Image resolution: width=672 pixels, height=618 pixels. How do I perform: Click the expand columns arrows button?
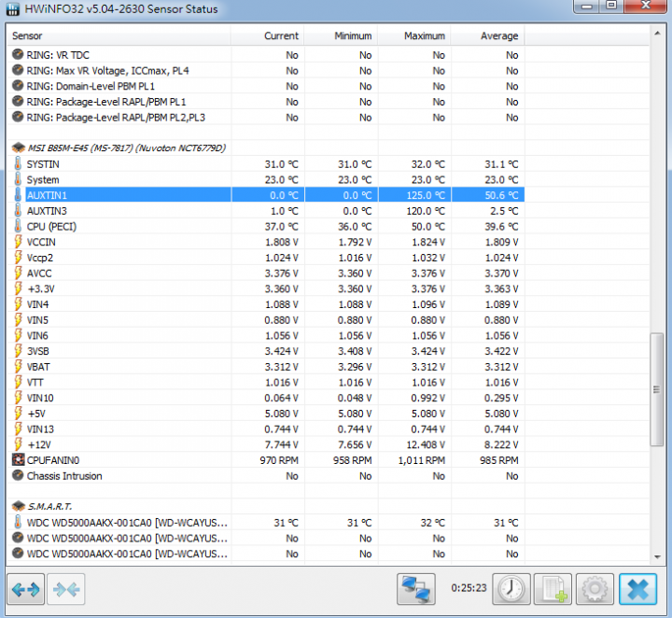(x=26, y=589)
